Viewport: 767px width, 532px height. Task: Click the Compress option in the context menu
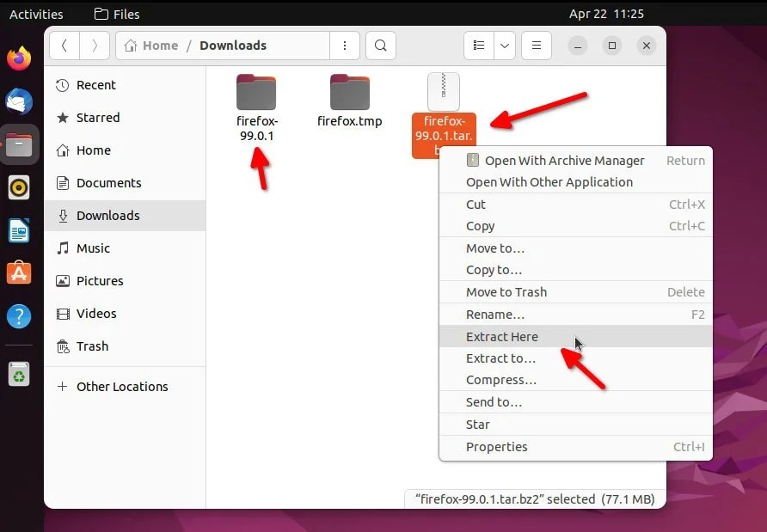point(499,379)
